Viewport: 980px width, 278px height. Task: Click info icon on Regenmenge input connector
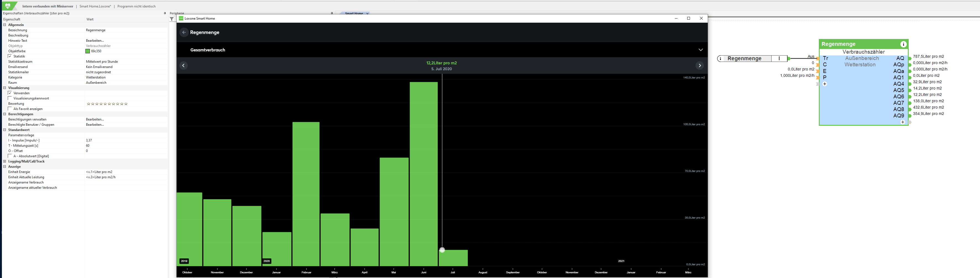click(x=720, y=59)
